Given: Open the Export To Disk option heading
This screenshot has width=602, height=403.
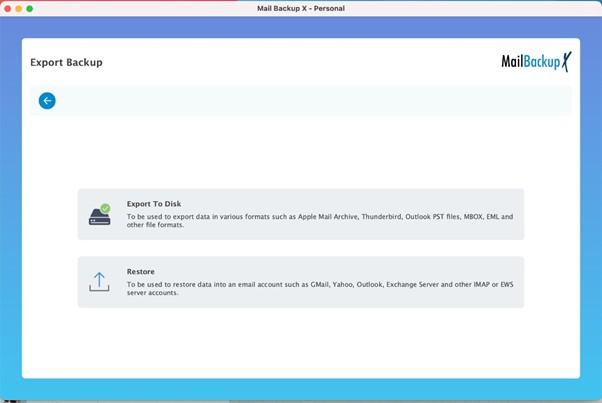Looking at the screenshot, I should (x=154, y=204).
